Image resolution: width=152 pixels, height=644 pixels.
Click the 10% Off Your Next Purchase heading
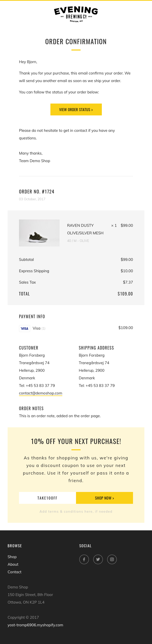click(x=76, y=441)
